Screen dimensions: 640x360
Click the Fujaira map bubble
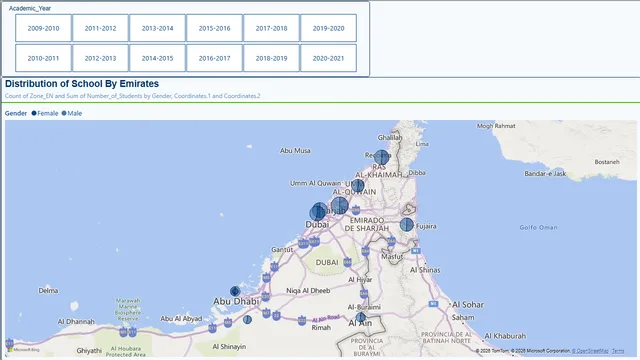coord(407,224)
